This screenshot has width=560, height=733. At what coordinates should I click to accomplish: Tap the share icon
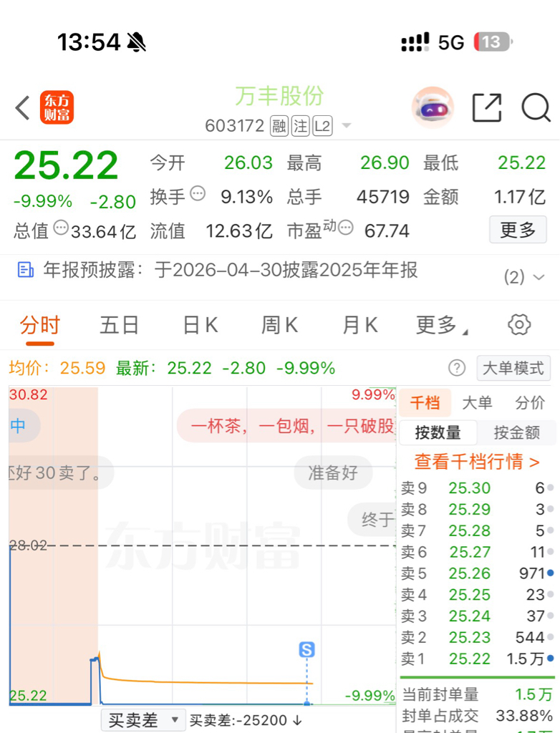[486, 107]
